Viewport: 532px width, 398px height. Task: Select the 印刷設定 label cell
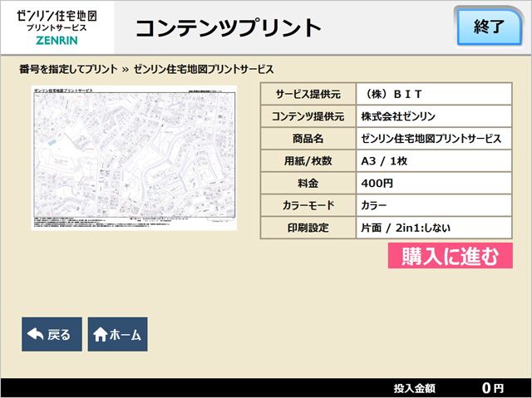[x=308, y=228]
